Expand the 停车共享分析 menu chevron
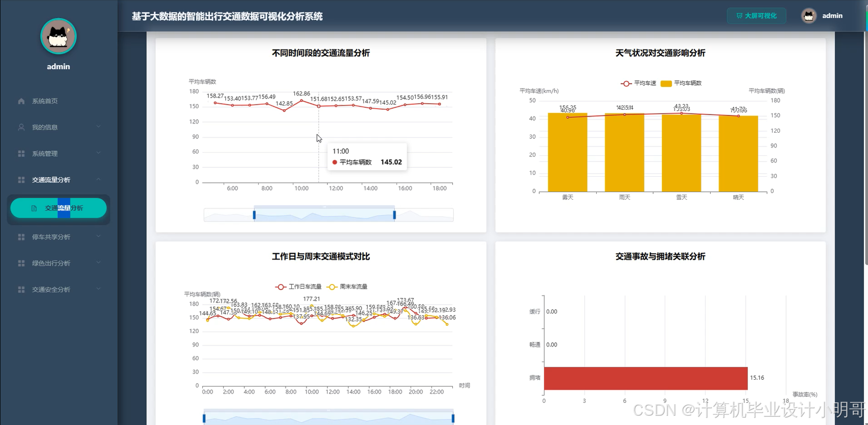Image resolution: width=868 pixels, height=425 pixels. tap(98, 236)
